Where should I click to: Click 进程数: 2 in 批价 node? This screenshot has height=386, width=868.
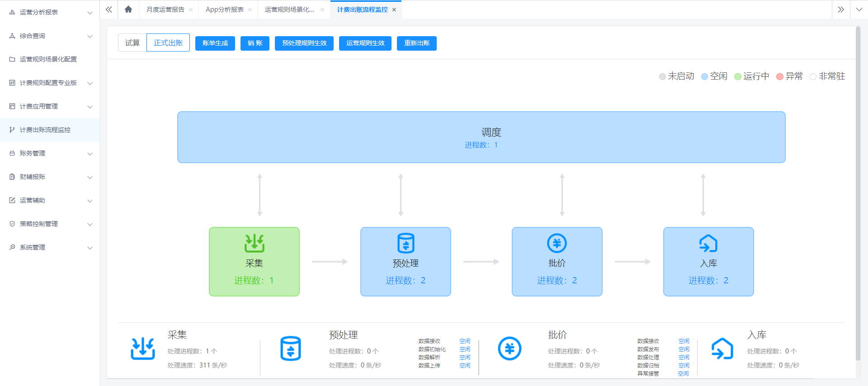pos(557,280)
